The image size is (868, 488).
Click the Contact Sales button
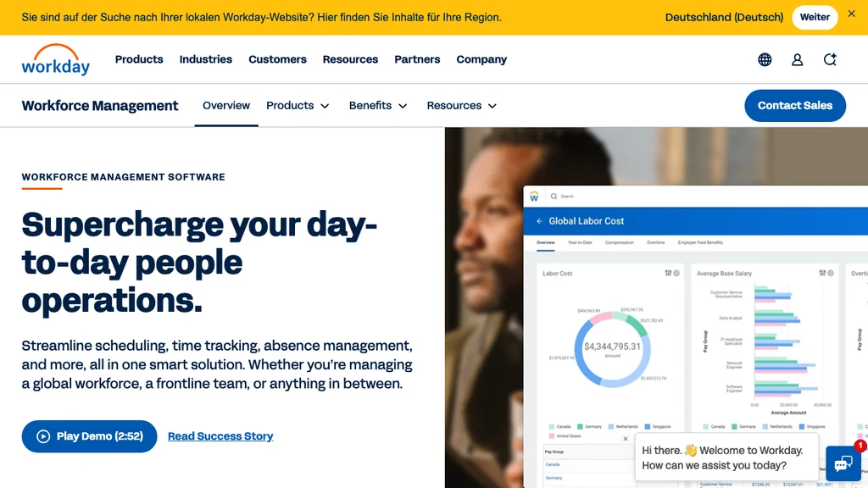click(x=795, y=105)
